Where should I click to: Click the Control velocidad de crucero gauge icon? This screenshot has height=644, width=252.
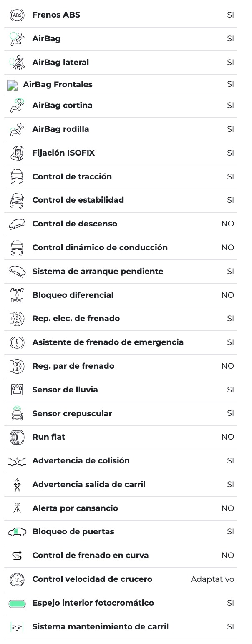[17, 579]
